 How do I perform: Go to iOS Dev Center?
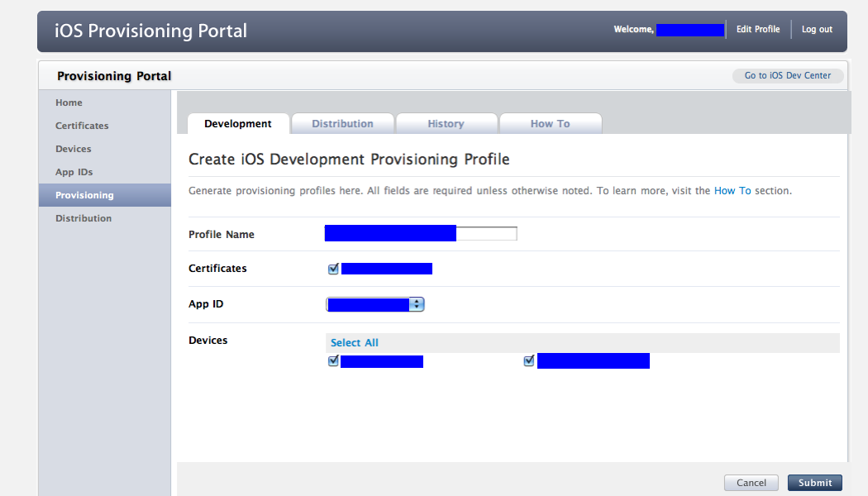point(788,76)
